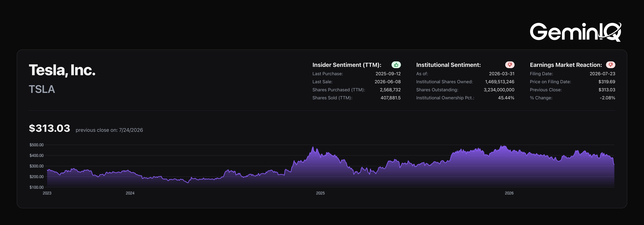Click the Shares Sold (TTM) label
The height and width of the screenshot is (225, 644).
[332, 98]
